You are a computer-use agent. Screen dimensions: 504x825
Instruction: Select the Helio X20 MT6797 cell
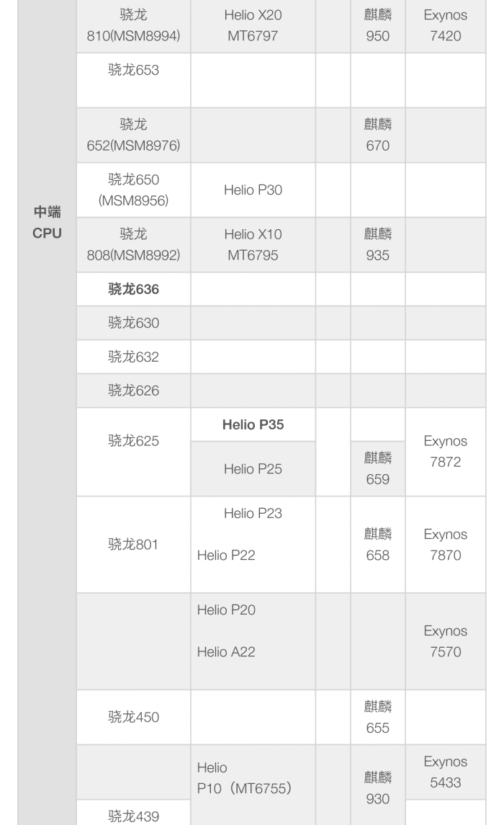tap(253, 25)
